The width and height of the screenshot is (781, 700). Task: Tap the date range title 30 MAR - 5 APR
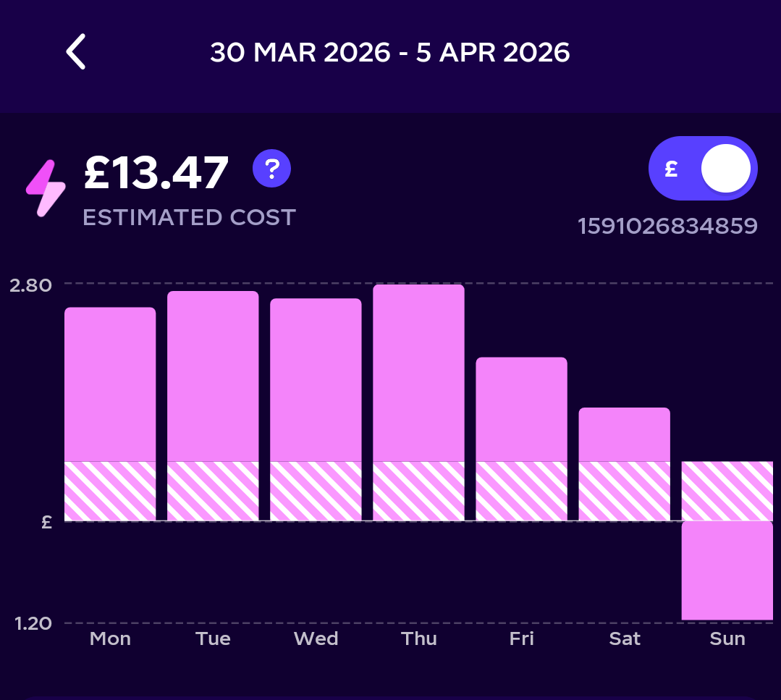coord(390,53)
